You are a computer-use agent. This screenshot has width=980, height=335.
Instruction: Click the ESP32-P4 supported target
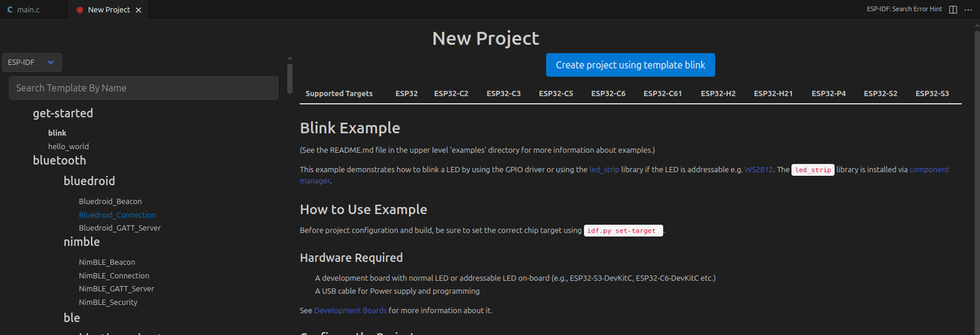[829, 94]
